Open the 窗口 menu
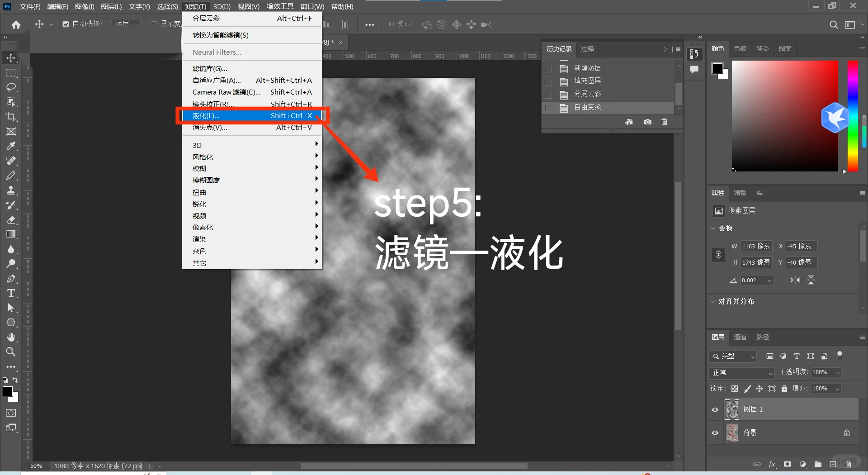Viewport: 868px width, 475px height. (312, 6)
